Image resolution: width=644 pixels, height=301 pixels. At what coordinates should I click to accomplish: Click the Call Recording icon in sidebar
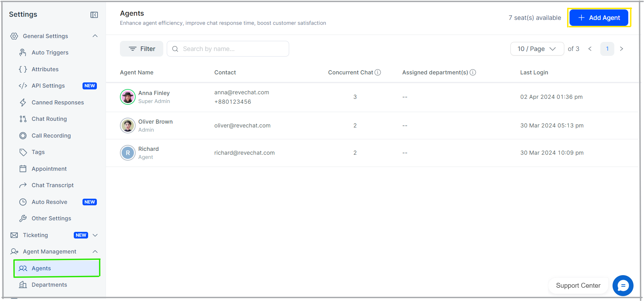pos(23,135)
